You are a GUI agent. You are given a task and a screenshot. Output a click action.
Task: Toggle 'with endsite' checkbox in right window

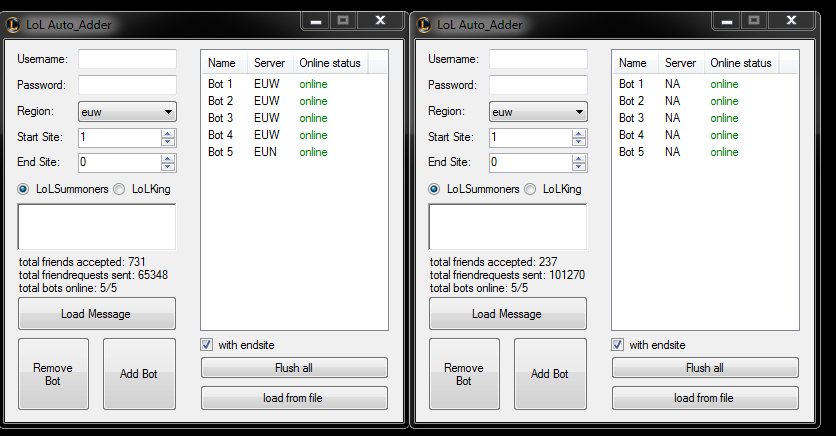(x=618, y=345)
